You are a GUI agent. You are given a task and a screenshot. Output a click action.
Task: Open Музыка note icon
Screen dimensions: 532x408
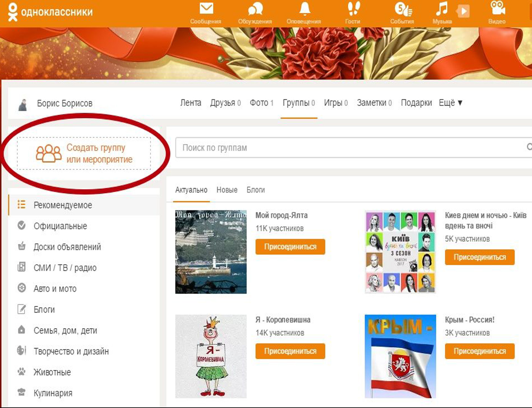tap(441, 9)
